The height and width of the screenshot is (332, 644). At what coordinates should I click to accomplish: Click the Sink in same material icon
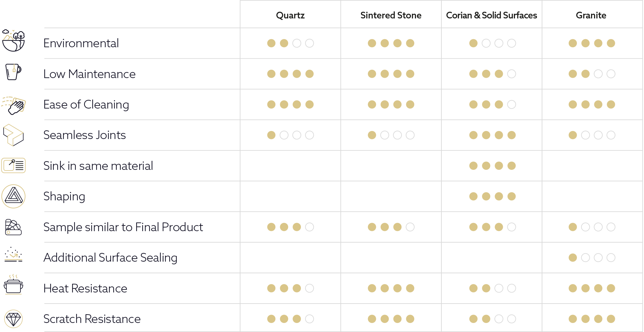13,165
